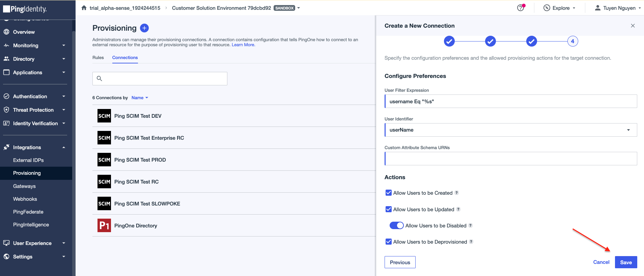Click the user profile avatar icon
This screenshot has height=276, width=644.
[x=597, y=8]
